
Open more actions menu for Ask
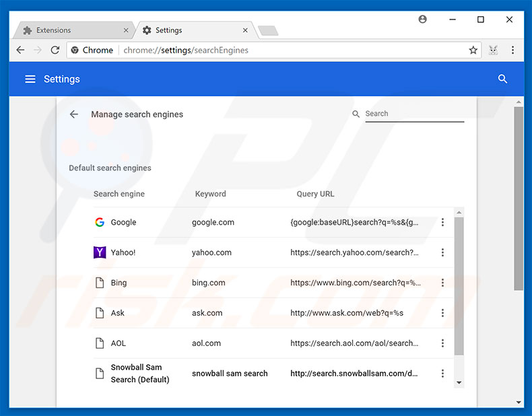(442, 312)
